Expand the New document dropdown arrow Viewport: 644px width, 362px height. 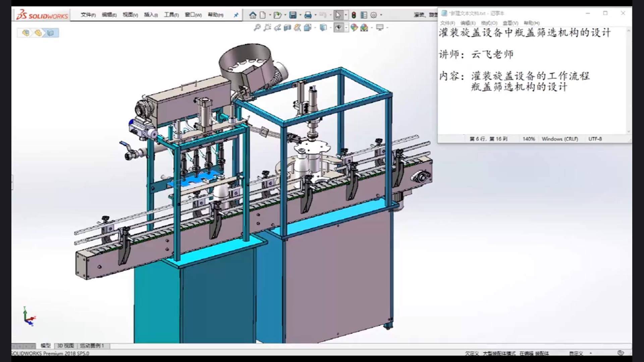click(270, 15)
